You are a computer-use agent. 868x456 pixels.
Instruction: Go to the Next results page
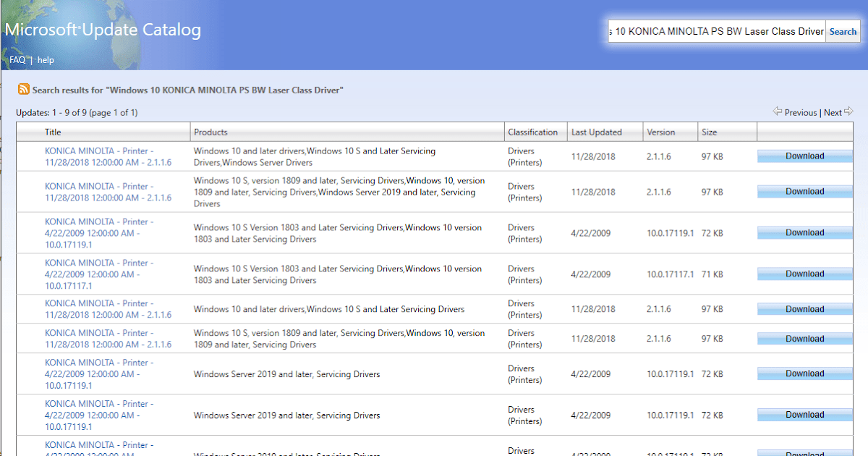point(833,112)
